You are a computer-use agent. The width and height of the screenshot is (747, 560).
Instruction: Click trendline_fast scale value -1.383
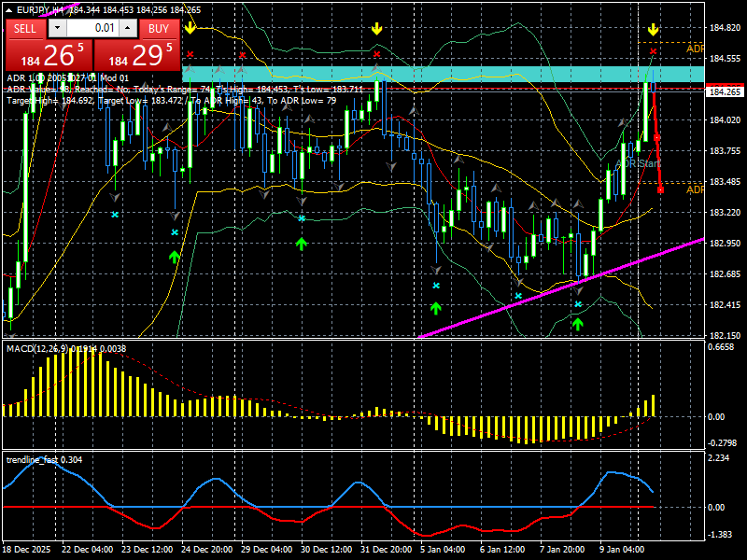click(720, 535)
